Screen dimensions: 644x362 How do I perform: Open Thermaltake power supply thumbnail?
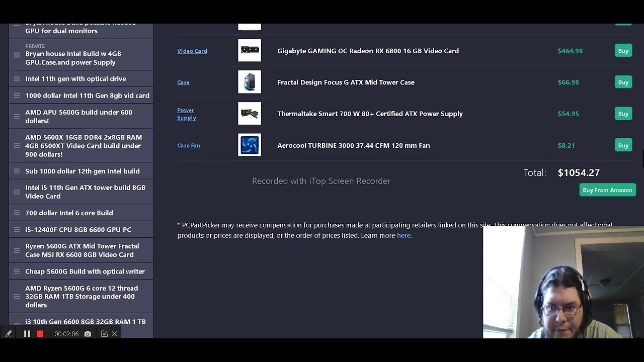coord(250,114)
